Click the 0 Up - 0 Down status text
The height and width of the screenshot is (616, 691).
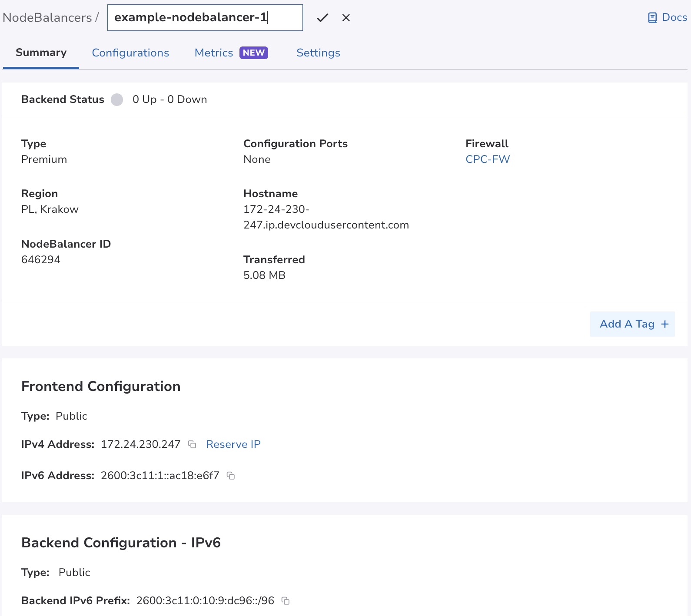click(x=170, y=99)
